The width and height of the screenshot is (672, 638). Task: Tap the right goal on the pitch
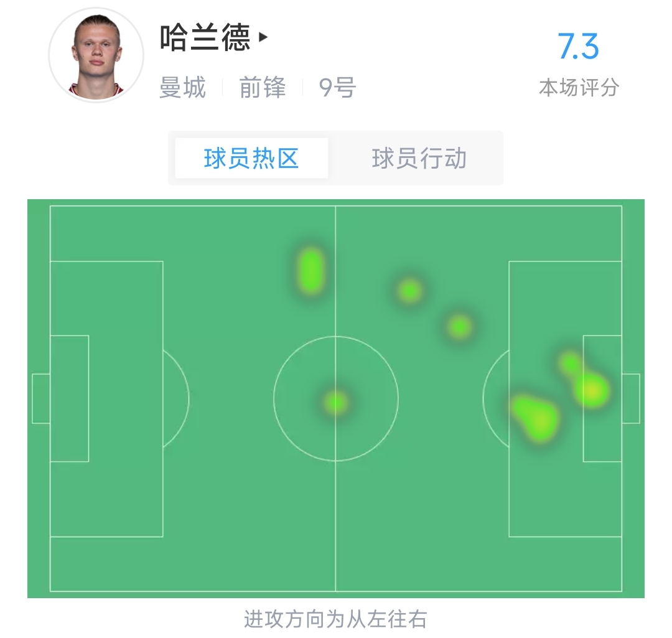pos(631,398)
